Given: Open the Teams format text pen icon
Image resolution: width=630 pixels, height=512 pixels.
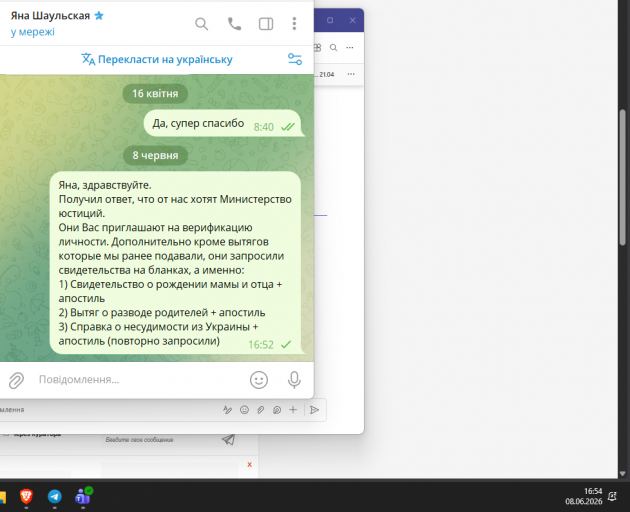Looking at the screenshot, I should (227, 410).
